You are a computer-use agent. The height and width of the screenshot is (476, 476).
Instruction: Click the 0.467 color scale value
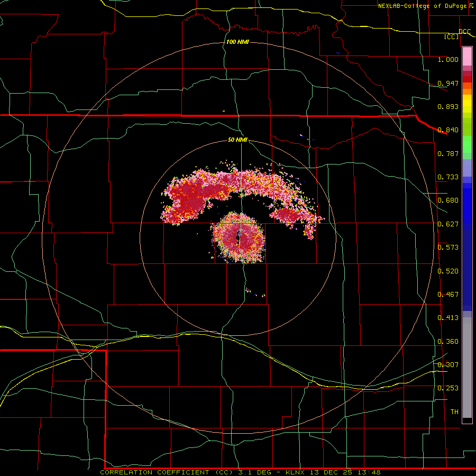point(448,295)
